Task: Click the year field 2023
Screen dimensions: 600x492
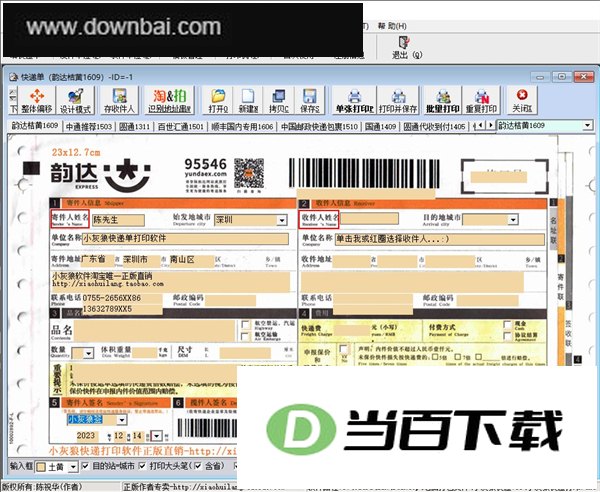Action: coord(86,436)
